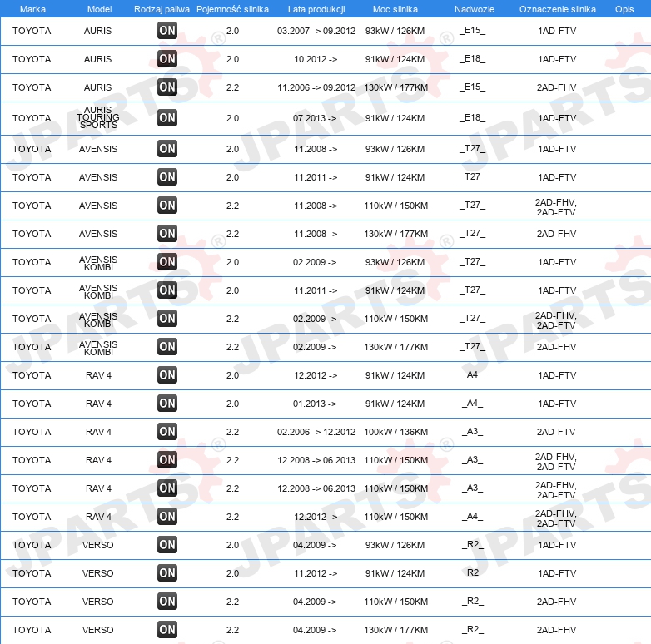The width and height of the screenshot is (651, 644).
Task: Select the 100kW / 136KM power cell
Action: 395,432
